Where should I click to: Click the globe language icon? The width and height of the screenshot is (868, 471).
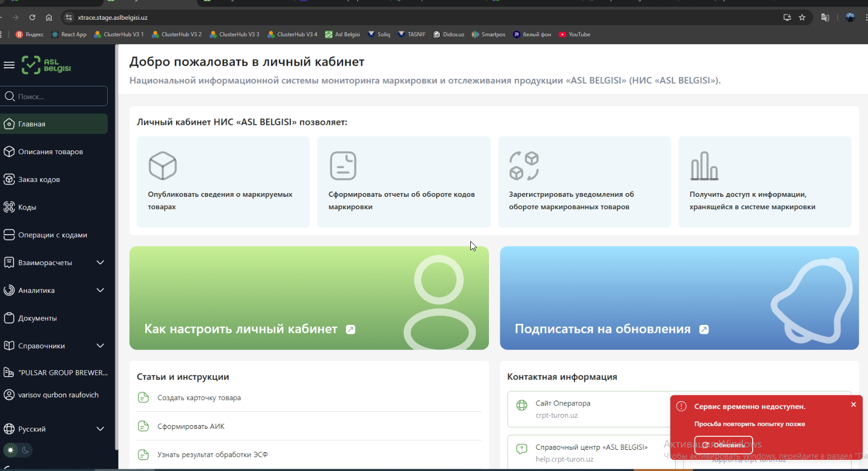9,429
